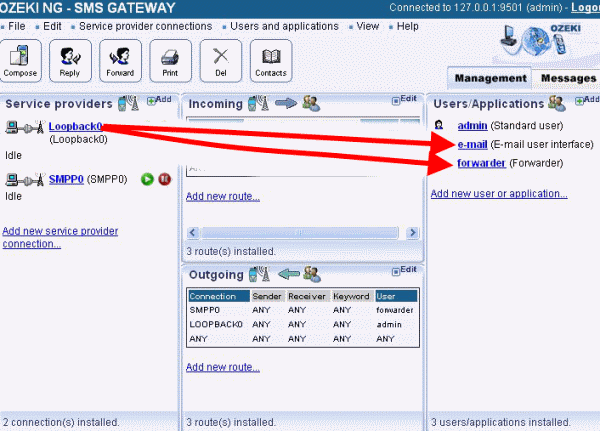Open the Service provider connections menu
This screenshot has height=431, width=600.
point(145,26)
